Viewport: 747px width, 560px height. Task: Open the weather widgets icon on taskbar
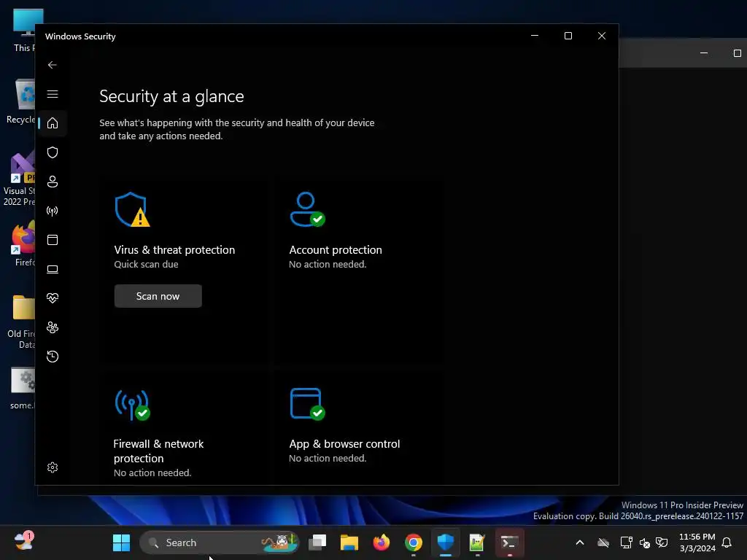tap(24, 542)
